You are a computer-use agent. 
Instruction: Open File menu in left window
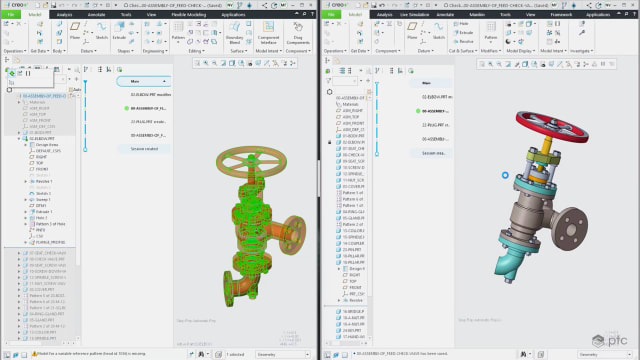(11, 14)
